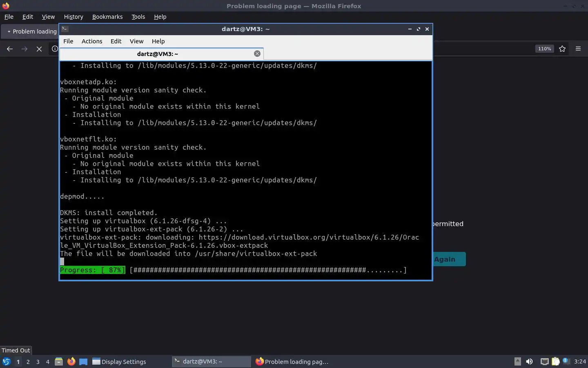The height and width of the screenshot is (368, 588).
Task: Open the Firefox View menu
Action: click(48, 17)
